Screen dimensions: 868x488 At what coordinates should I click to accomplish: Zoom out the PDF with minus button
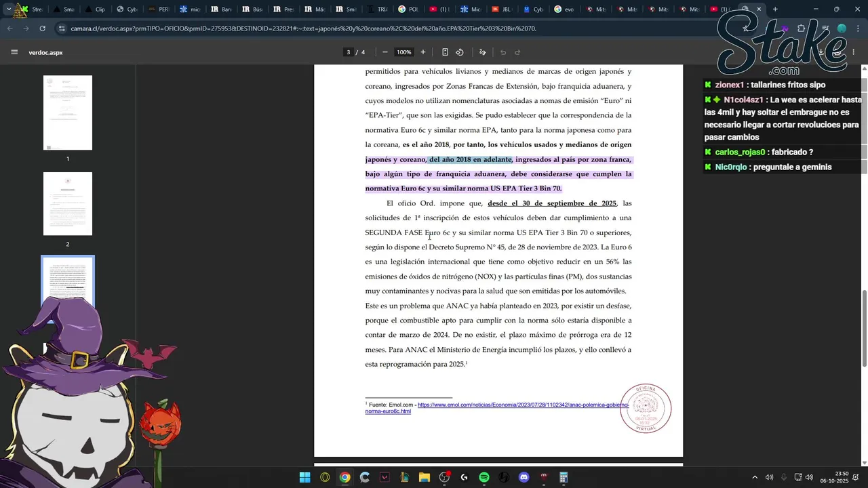[385, 52]
